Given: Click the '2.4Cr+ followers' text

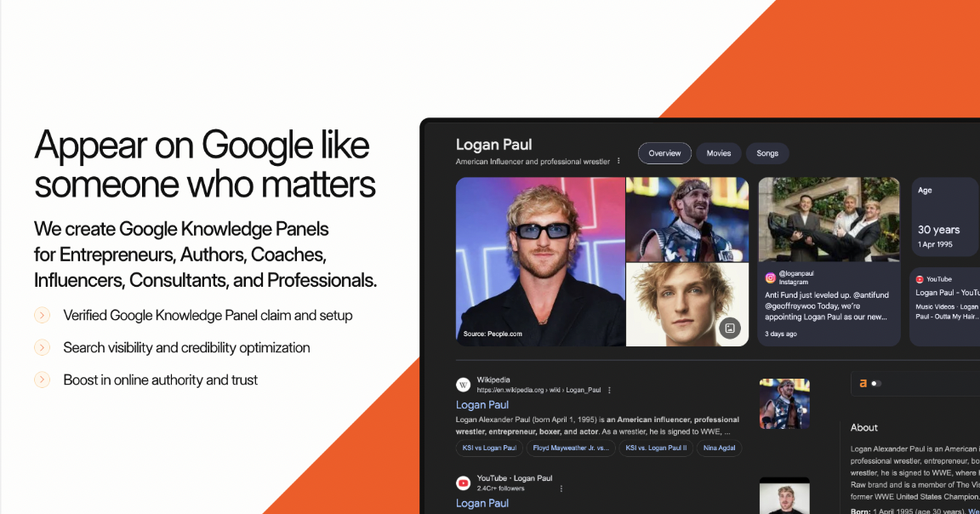Looking at the screenshot, I should [x=500, y=488].
